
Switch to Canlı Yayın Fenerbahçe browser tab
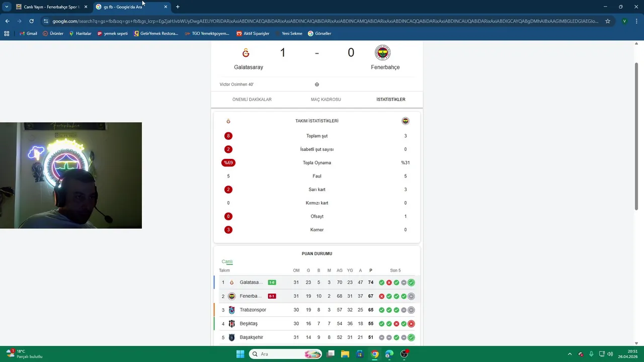[x=52, y=7]
